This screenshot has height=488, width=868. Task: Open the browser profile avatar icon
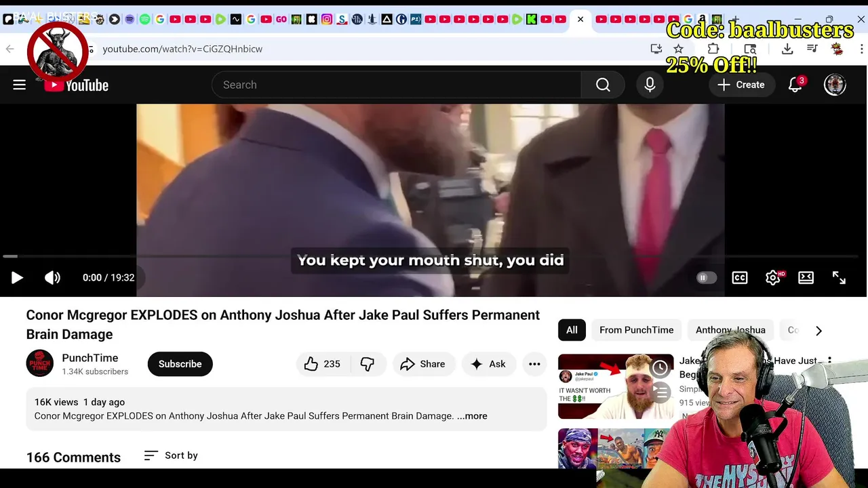point(837,49)
